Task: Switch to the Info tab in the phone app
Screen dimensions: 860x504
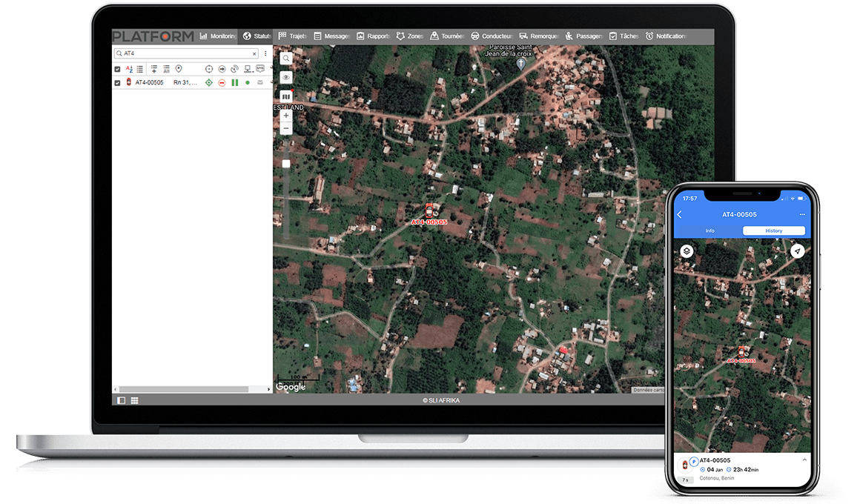Action: [x=709, y=231]
